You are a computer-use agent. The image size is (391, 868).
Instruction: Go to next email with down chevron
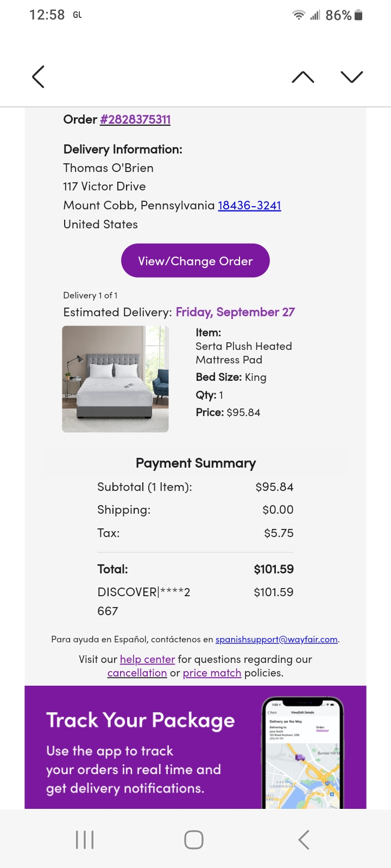click(x=352, y=77)
